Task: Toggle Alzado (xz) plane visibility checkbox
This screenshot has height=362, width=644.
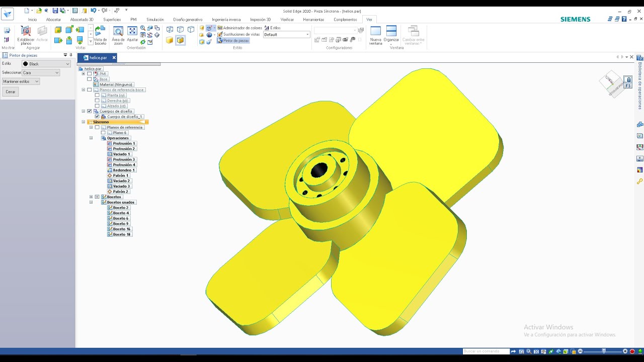Action: point(97,106)
